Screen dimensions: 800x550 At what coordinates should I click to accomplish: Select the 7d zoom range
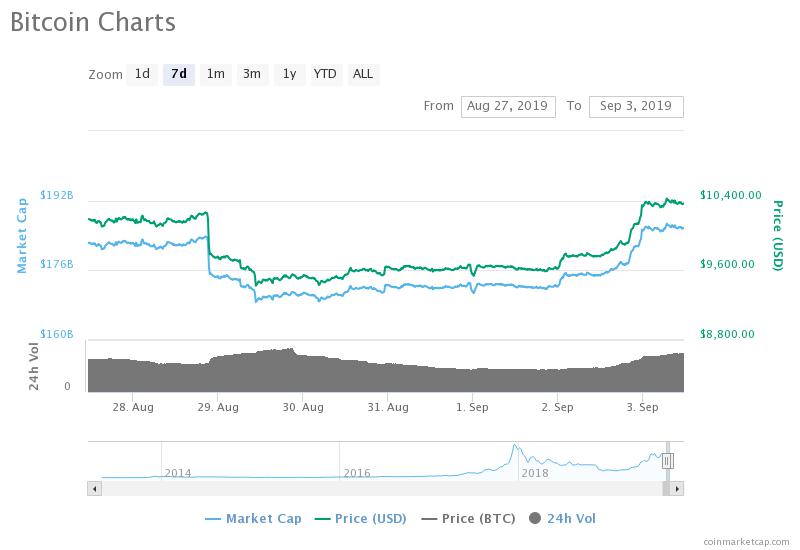(x=179, y=74)
